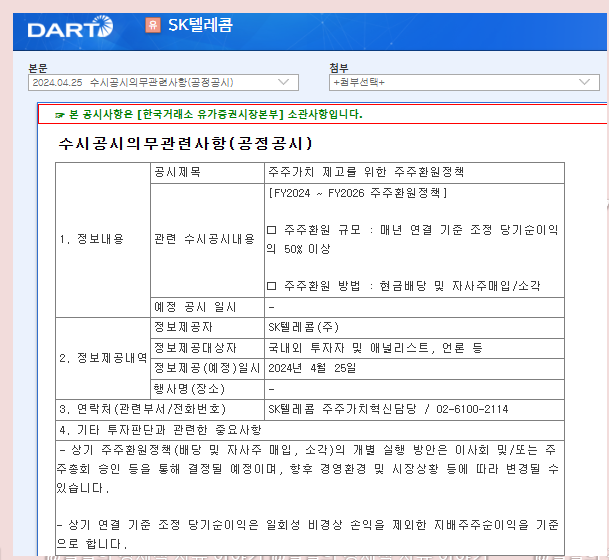The height and width of the screenshot is (560, 609).
Task: Click the orange 유 market badge icon
Action: click(153, 25)
